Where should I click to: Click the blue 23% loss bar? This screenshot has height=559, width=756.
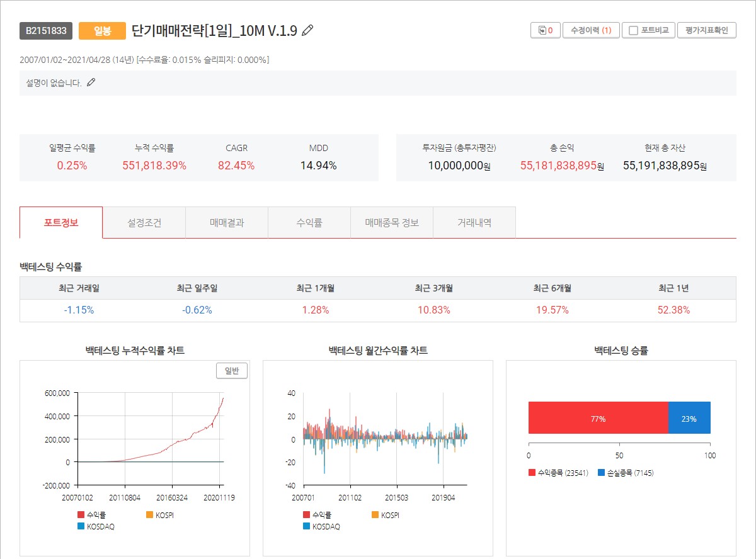click(689, 418)
